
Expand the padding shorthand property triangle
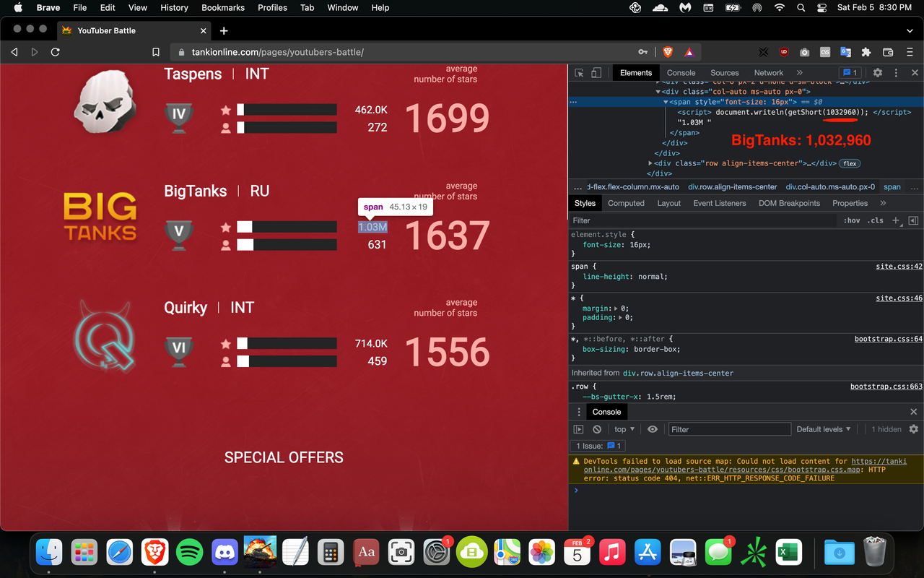pos(619,317)
